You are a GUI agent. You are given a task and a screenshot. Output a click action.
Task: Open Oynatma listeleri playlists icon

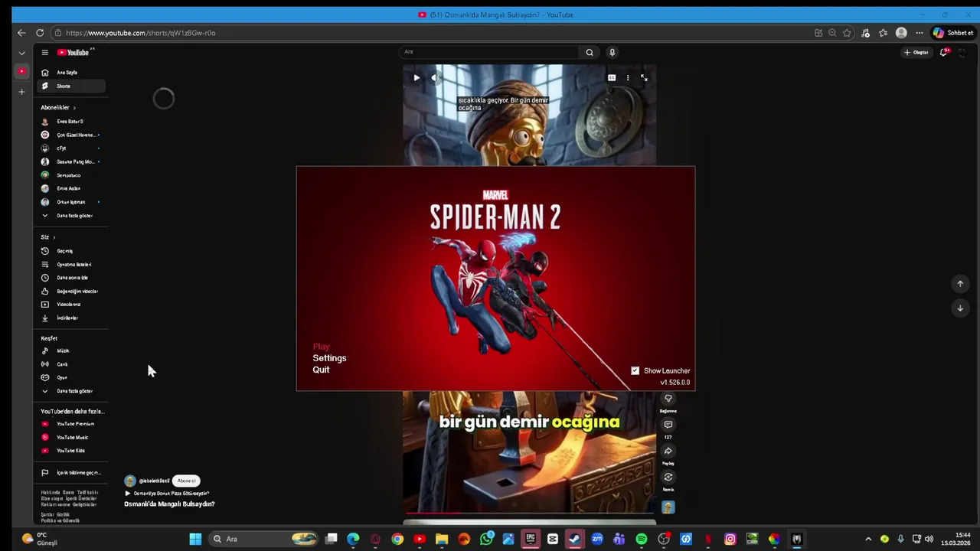(44, 264)
